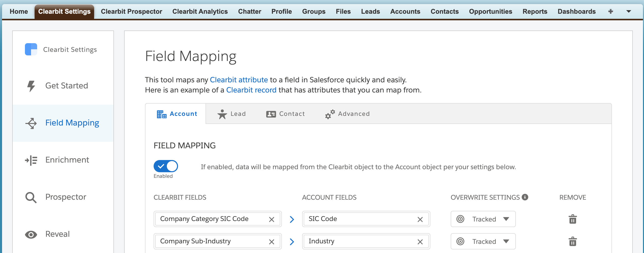Switch to the Contact tab
Screen dimensions: 644x253
coord(285,114)
